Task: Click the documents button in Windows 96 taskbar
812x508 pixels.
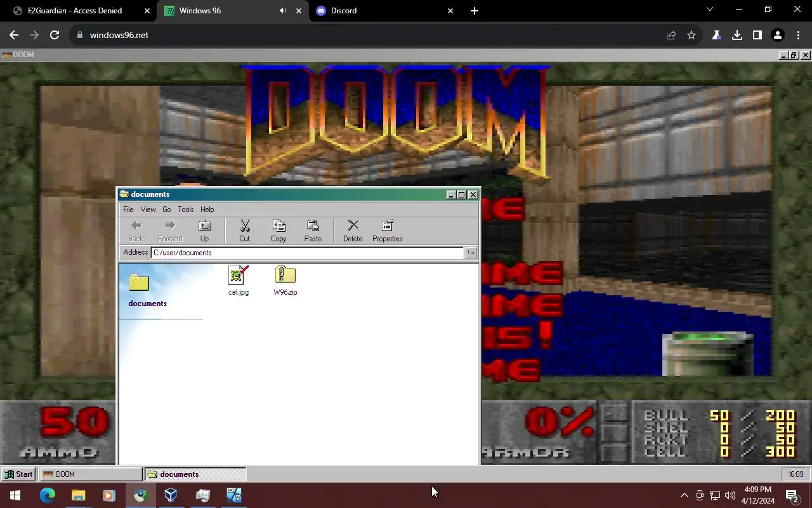Action: (x=195, y=474)
